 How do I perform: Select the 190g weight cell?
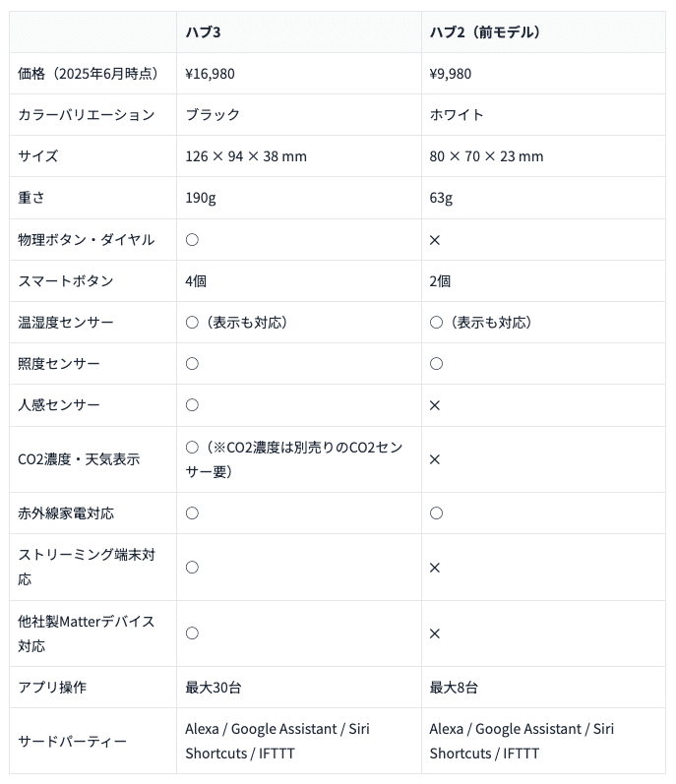pos(201,198)
